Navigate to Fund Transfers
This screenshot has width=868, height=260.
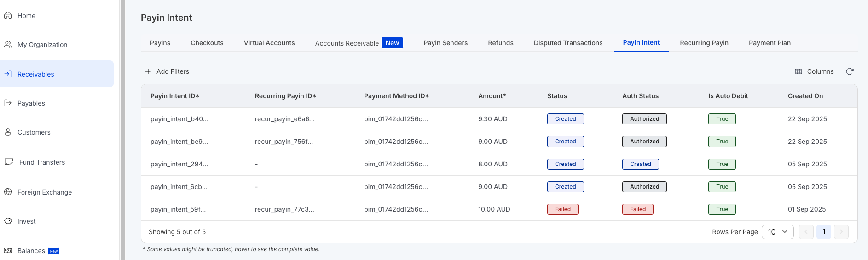pos(42,162)
